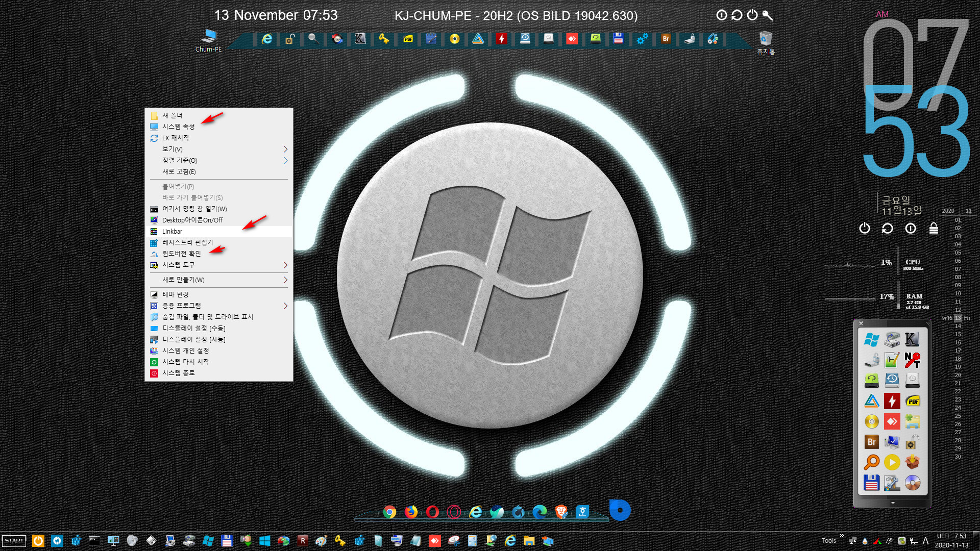Image resolution: width=980 pixels, height=551 pixels.
Task: Click lock icon in right clock widget
Action: pos(934,228)
